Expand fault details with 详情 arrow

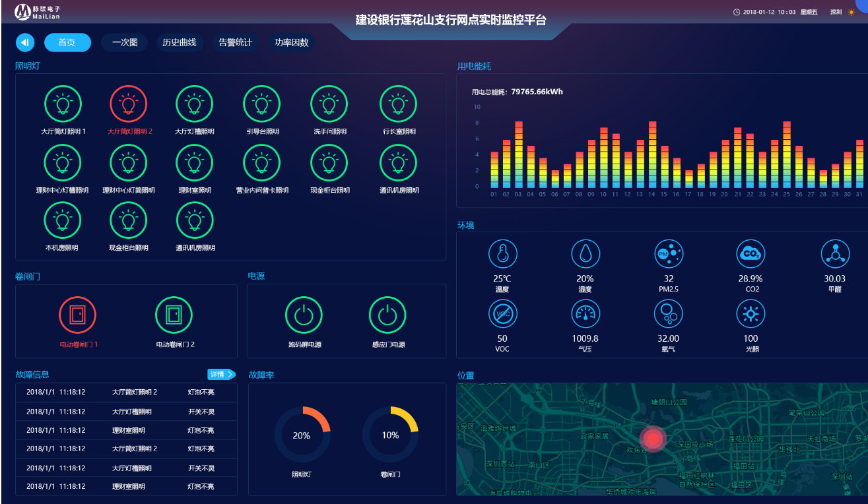[221, 375]
